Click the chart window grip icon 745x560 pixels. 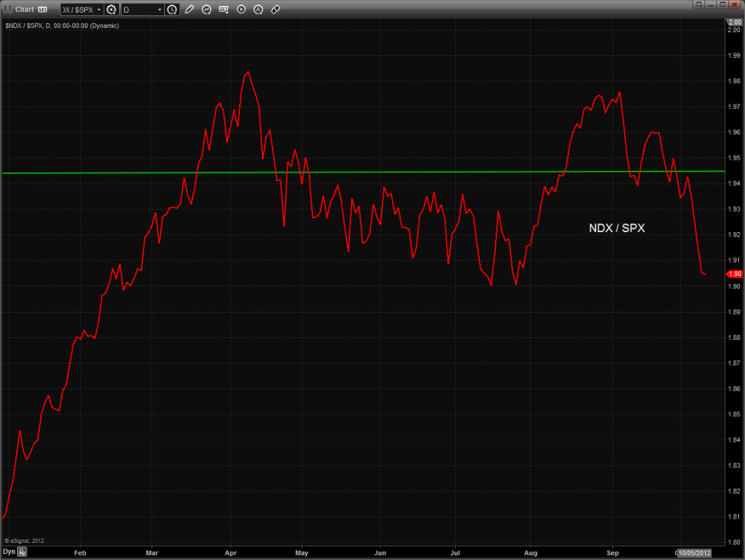click(8, 9)
